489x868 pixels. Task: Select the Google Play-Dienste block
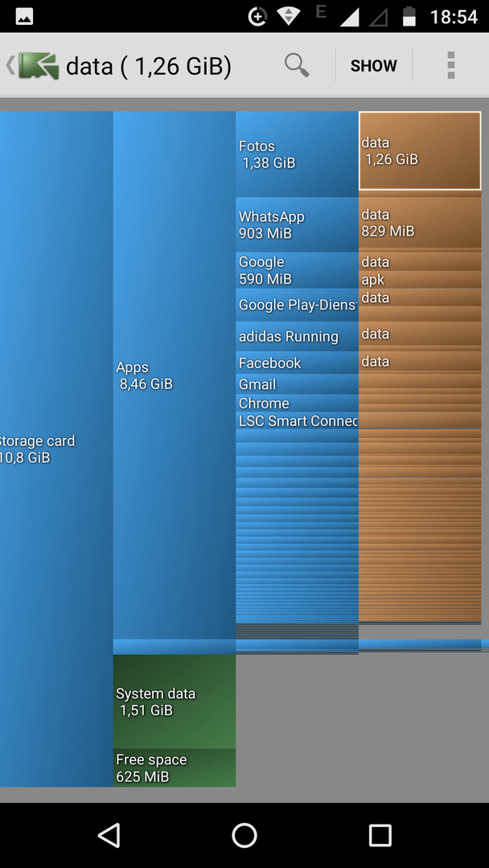point(297,305)
